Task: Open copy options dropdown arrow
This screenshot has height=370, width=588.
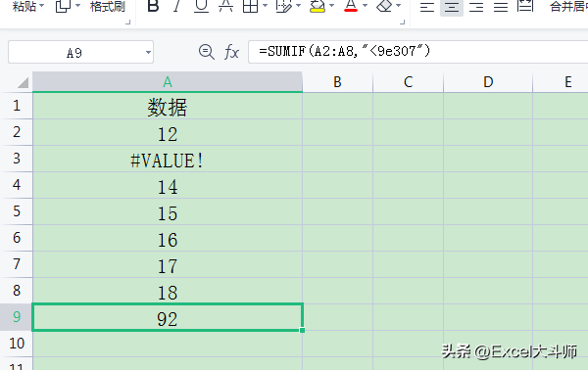Action: (78, 6)
